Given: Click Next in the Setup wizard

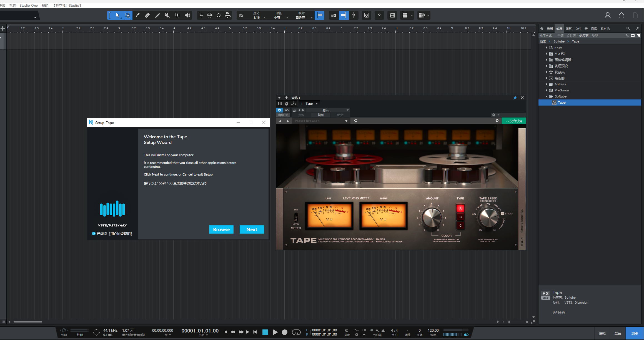Looking at the screenshot, I should pyautogui.click(x=252, y=229).
